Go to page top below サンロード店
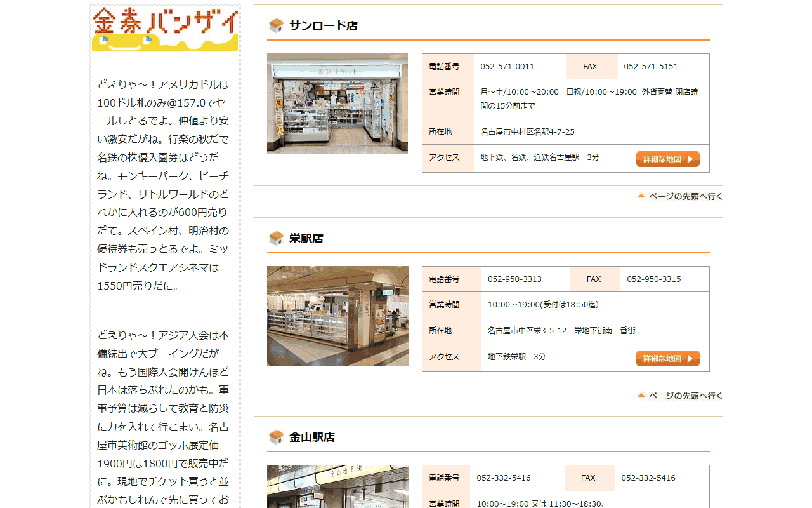Viewport: 812px width, 508px height. (680, 196)
